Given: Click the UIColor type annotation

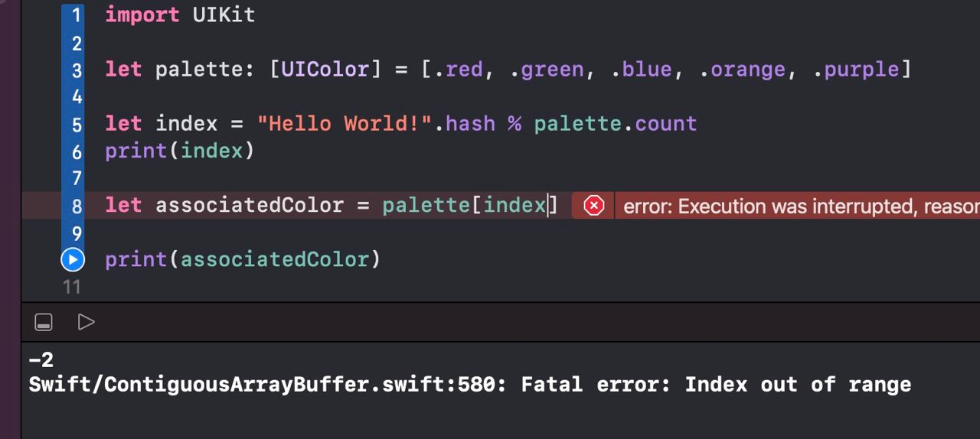Looking at the screenshot, I should click(325, 70).
